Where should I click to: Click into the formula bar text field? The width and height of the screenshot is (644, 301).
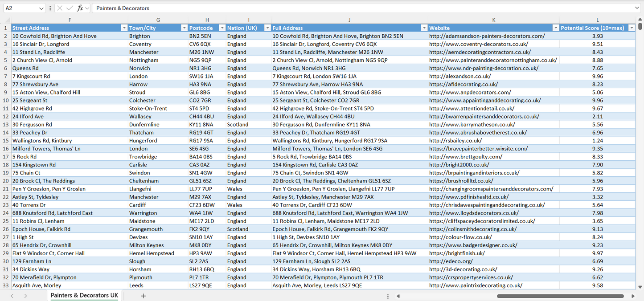tap(357, 8)
